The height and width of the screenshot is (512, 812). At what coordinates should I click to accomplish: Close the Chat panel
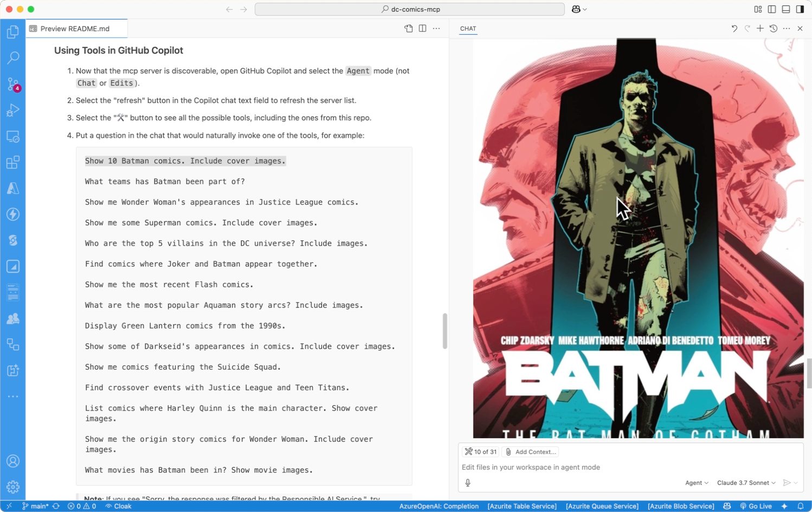coord(800,29)
